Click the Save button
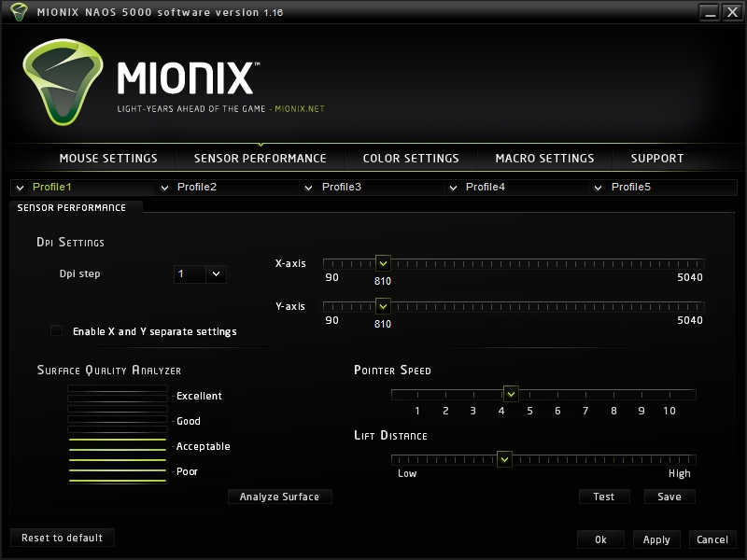This screenshot has width=747, height=560. [669, 497]
